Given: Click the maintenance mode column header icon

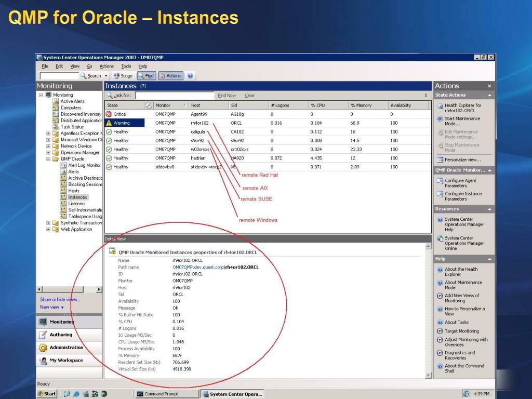Looking at the screenshot, I should [149, 105].
